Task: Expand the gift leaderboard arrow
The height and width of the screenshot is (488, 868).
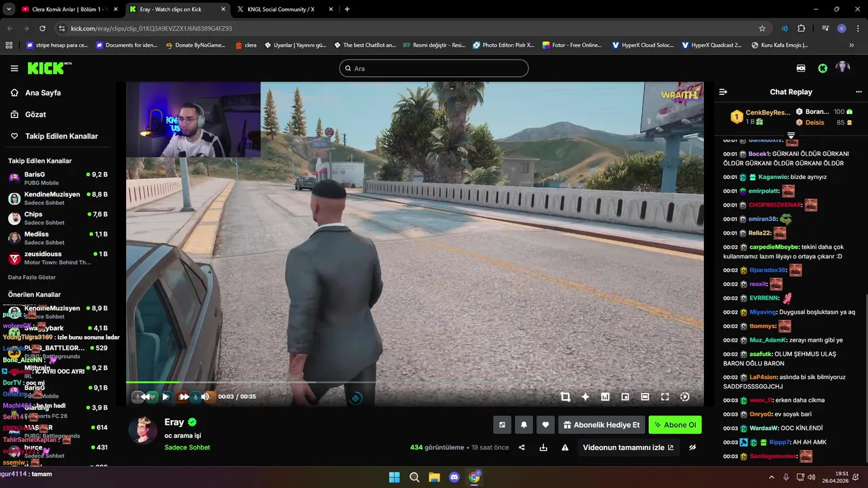Action: click(x=791, y=136)
